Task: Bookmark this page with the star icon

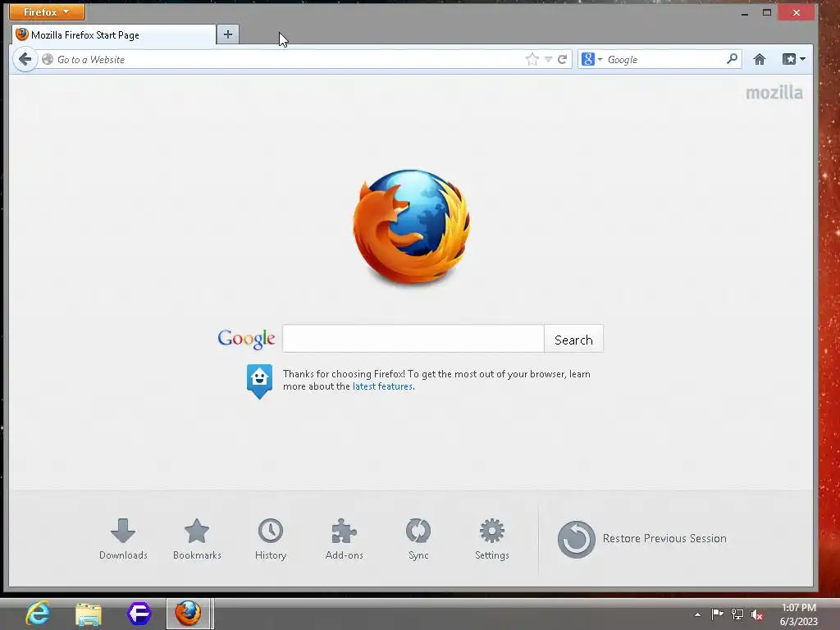Action: [x=532, y=59]
